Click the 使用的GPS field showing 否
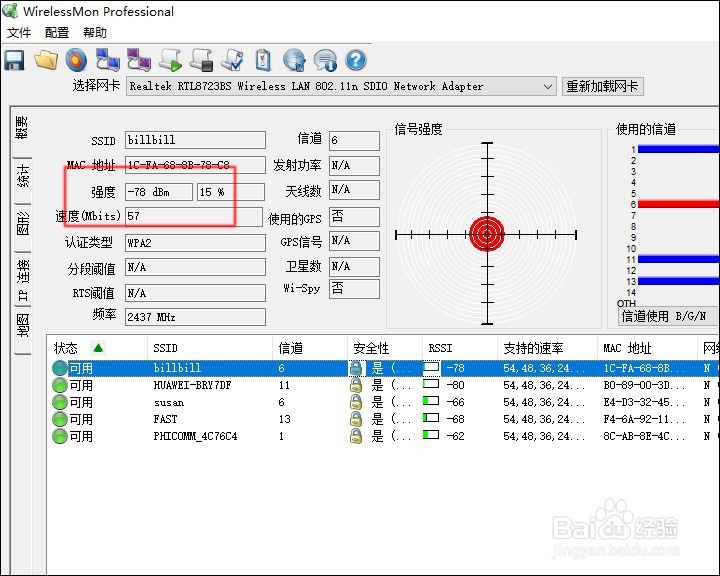 tap(354, 217)
